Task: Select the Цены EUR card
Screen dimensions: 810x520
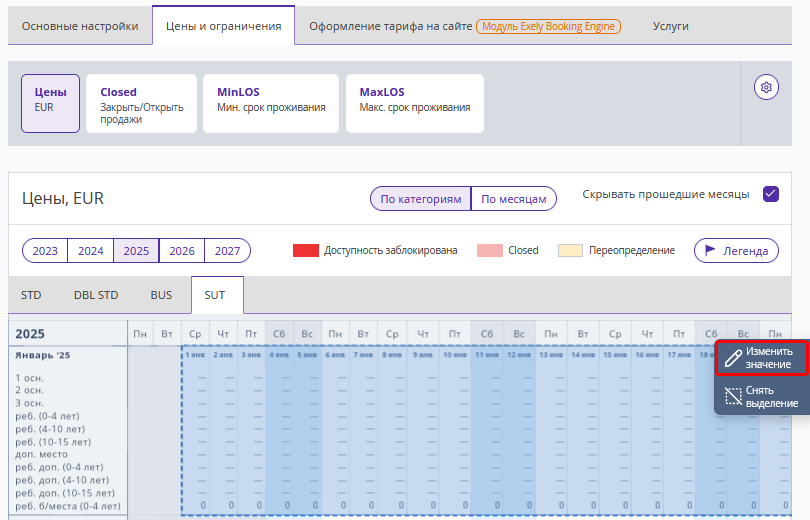Action: (51, 103)
